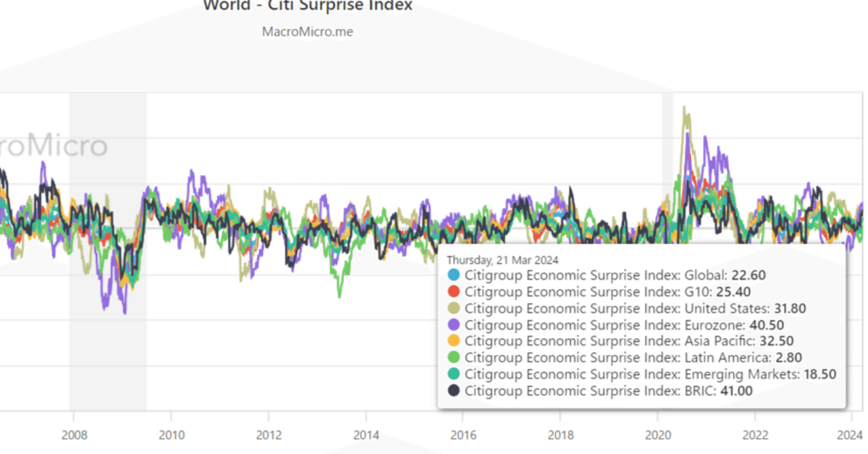
Task: Click the MacroMicro.me subtitle link
Action: coord(307,31)
